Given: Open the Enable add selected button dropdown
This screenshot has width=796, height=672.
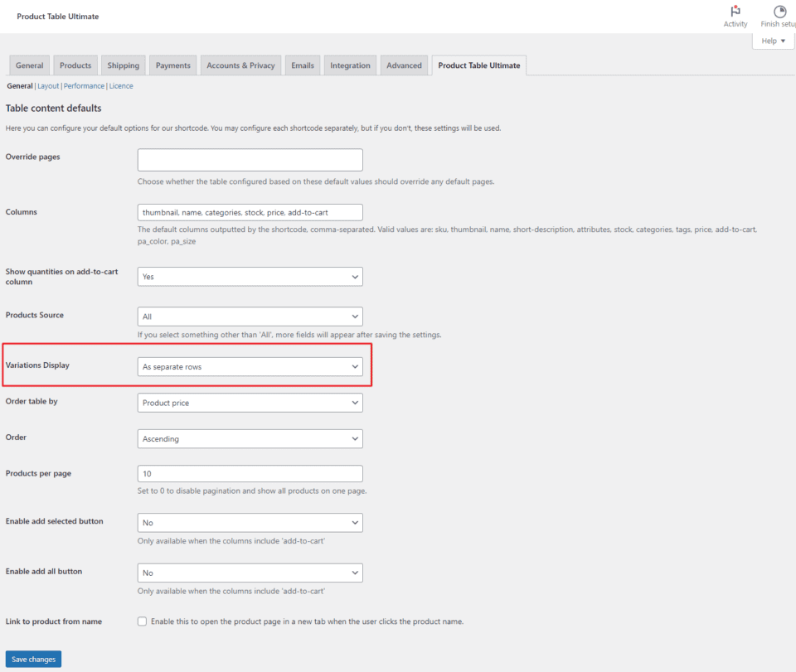Looking at the screenshot, I should click(250, 522).
